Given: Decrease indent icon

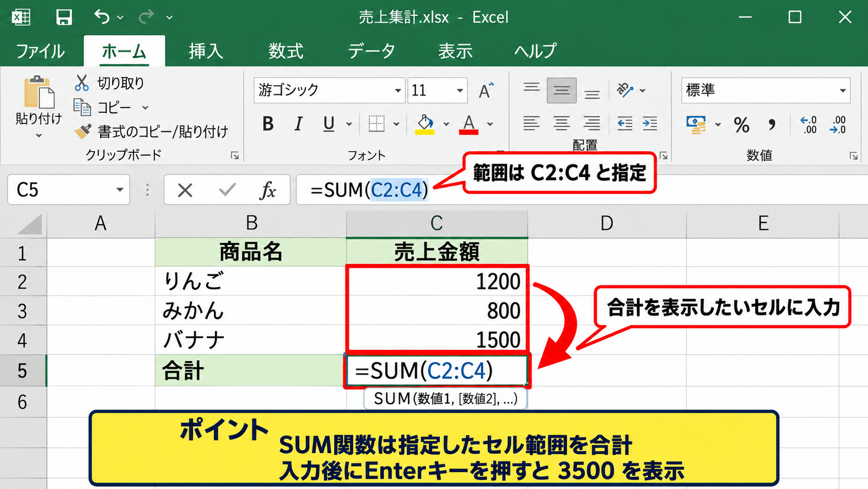Looking at the screenshot, I should [x=625, y=124].
